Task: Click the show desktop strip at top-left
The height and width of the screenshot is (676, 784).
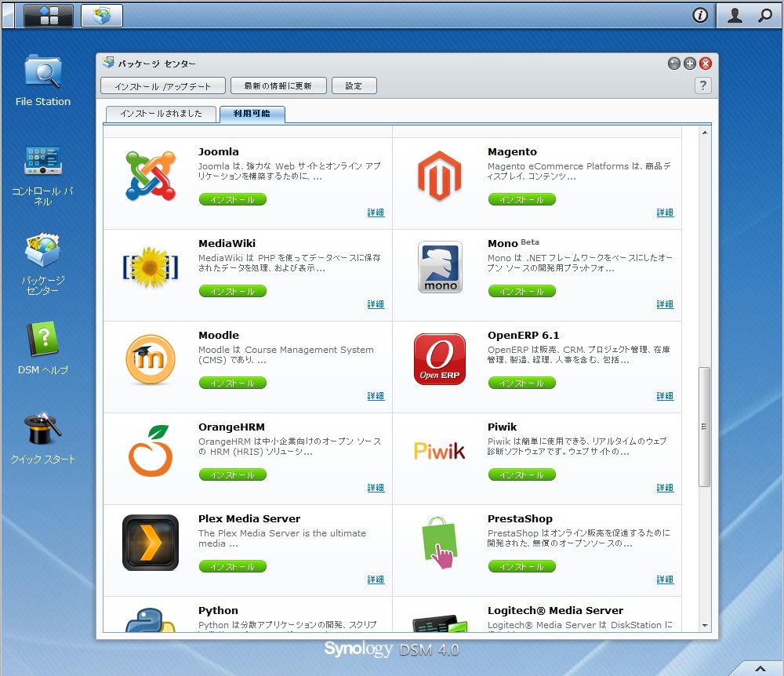Action: tap(8, 15)
